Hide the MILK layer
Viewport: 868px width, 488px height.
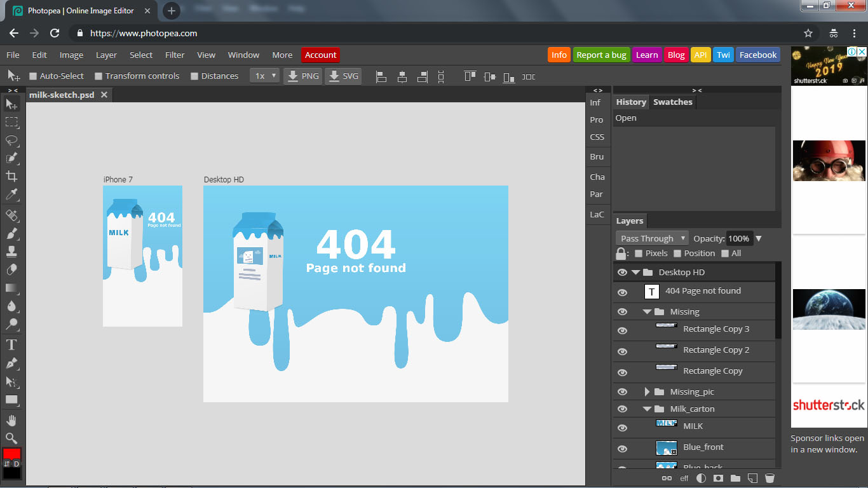[x=622, y=428]
